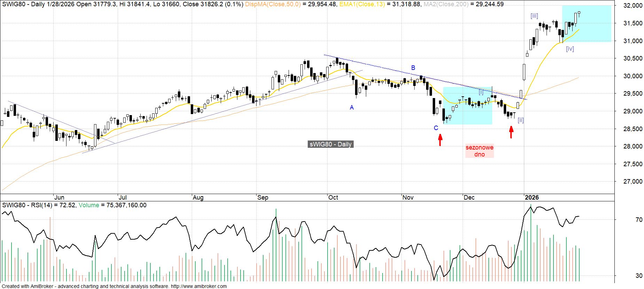Select the blue wave C label
Screen dimensions: 644x289
coord(436,128)
